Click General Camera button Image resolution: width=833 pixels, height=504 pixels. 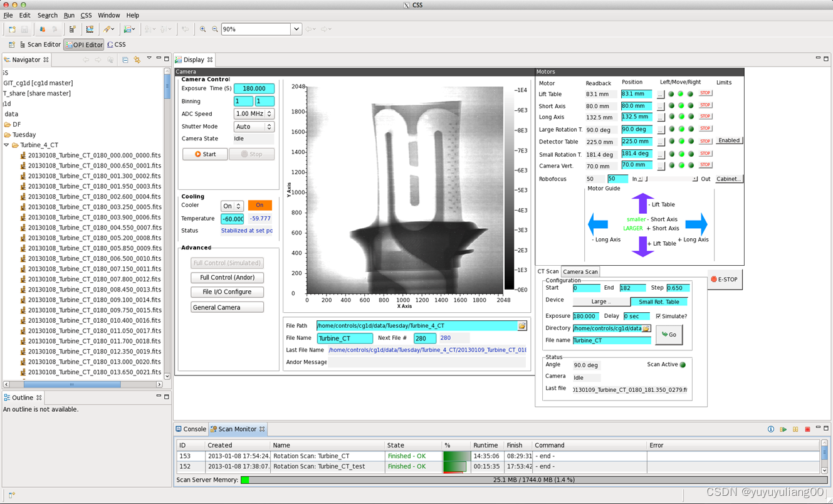click(227, 307)
